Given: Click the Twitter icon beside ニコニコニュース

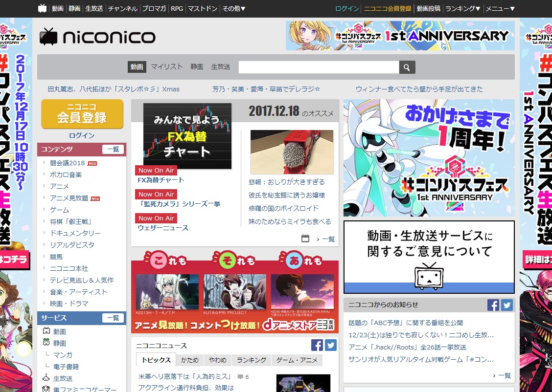Looking at the screenshot, I should pyautogui.click(x=331, y=345).
